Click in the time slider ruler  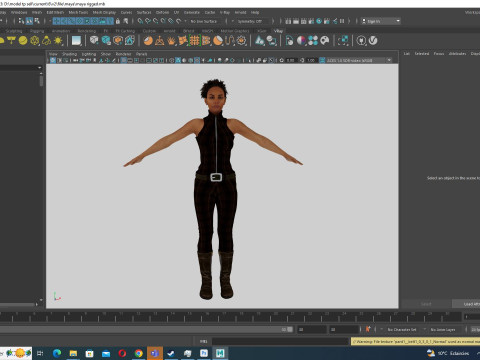click(x=230, y=316)
